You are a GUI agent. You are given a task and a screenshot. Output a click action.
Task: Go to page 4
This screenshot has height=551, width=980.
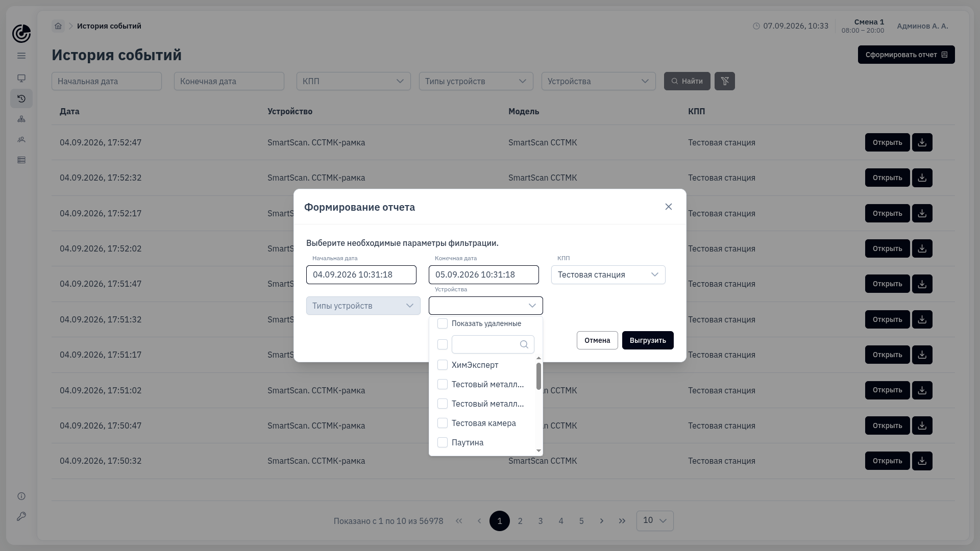pyautogui.click(x=561, y=521)
